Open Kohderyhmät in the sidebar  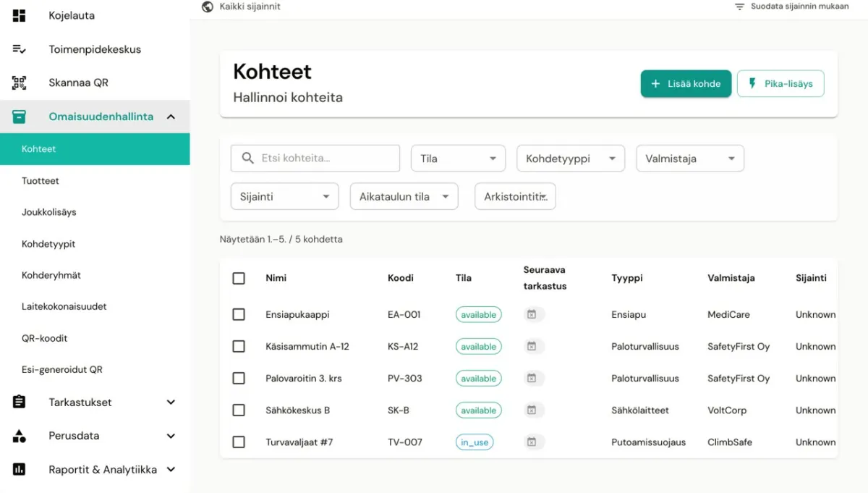(51, 275)
